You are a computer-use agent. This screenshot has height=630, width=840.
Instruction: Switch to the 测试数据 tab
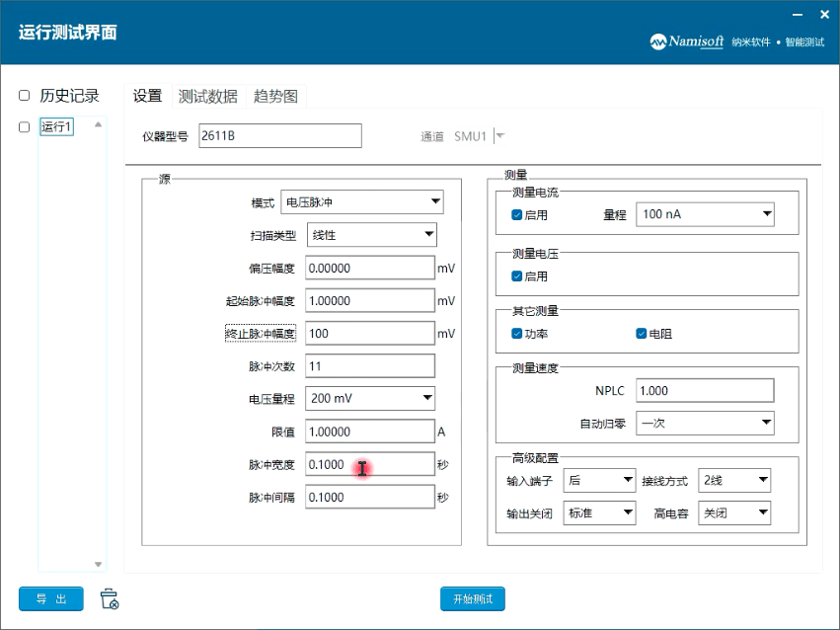click(208, 96)
